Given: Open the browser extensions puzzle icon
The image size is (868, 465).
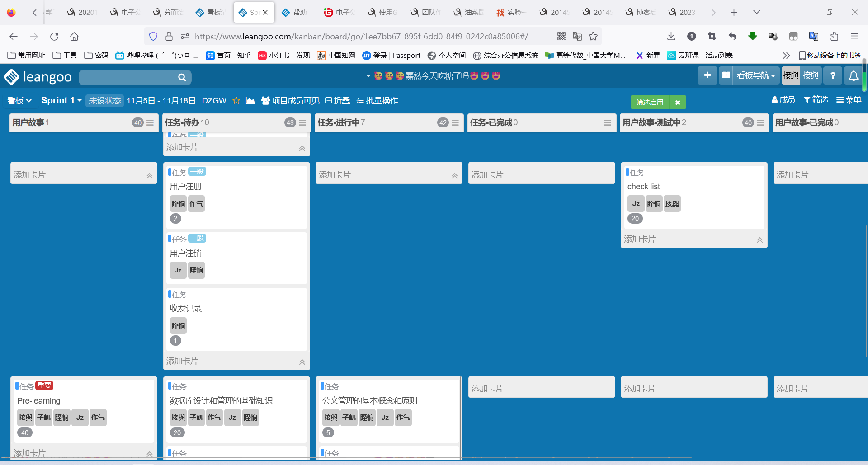Looking at the screenshot, I should coord(834,36).
